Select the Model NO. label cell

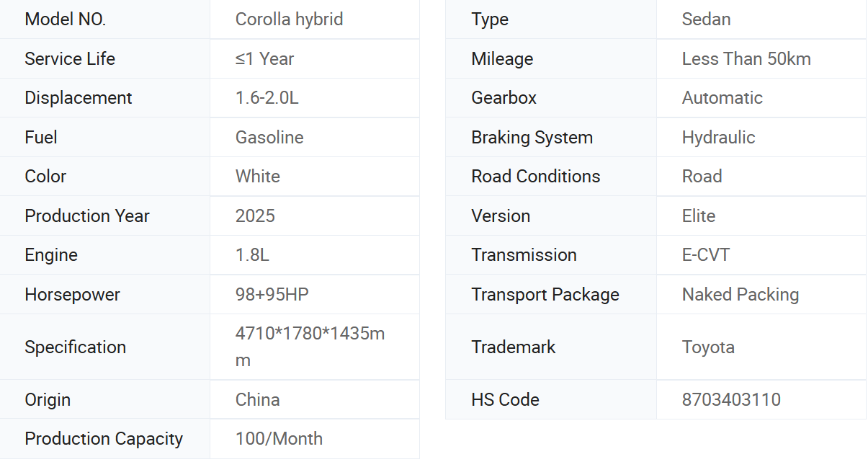pos(105,19)
